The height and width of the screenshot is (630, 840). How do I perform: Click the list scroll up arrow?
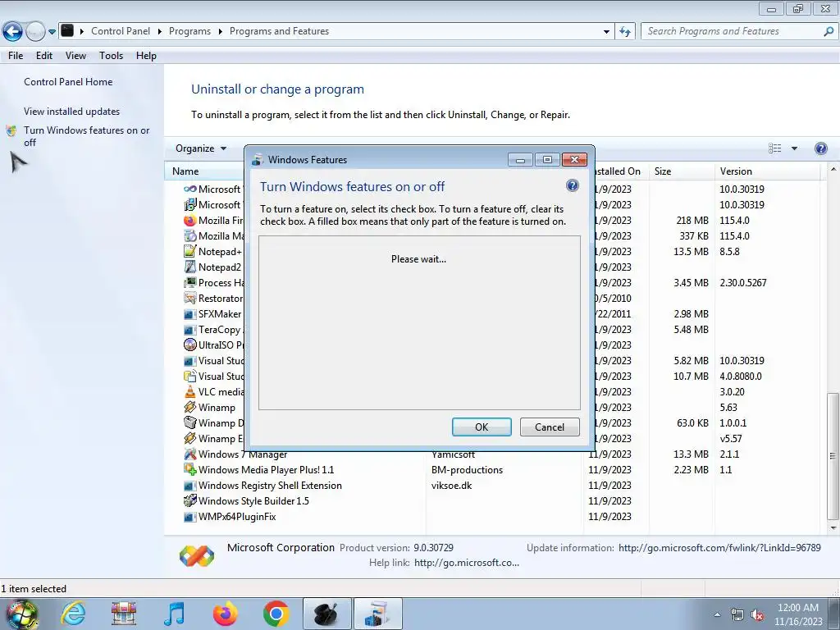pos(833,169)
